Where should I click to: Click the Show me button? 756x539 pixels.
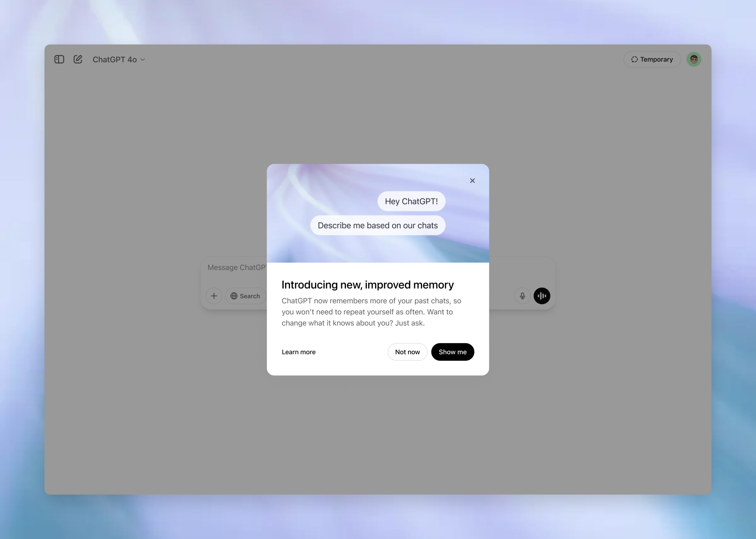452,352
